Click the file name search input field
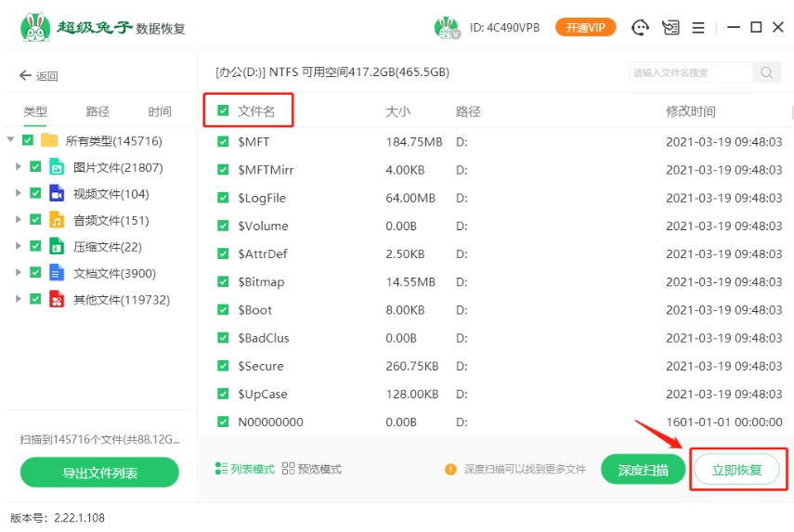Image resolution: width=794 pixels, height=532 pixels. (x=691, y=72)
